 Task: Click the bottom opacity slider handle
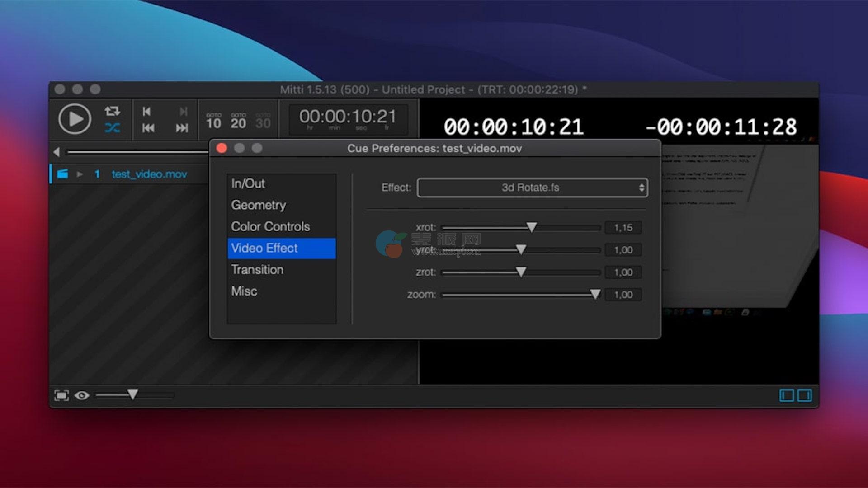pyautogui.click(x=132, y=394)
